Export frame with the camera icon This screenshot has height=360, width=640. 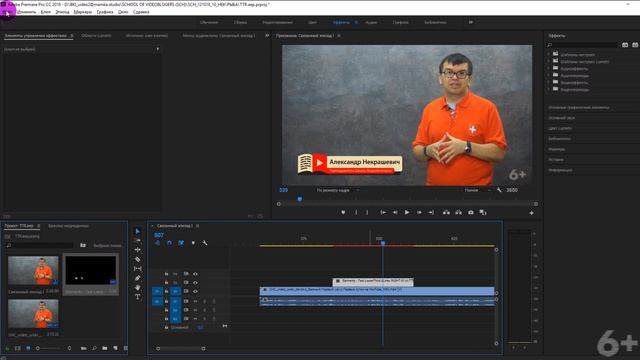point(471,212)
